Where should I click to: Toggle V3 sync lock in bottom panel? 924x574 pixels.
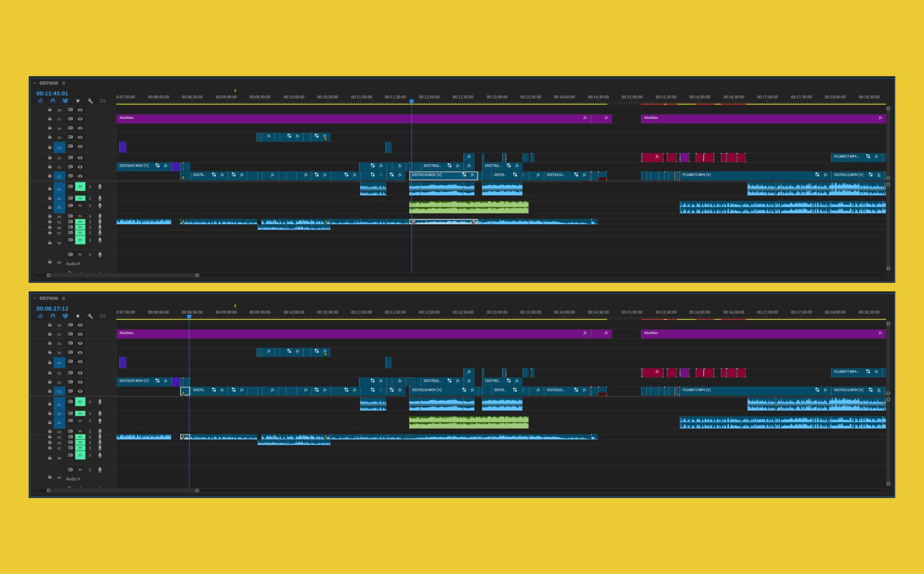point(70,372)
